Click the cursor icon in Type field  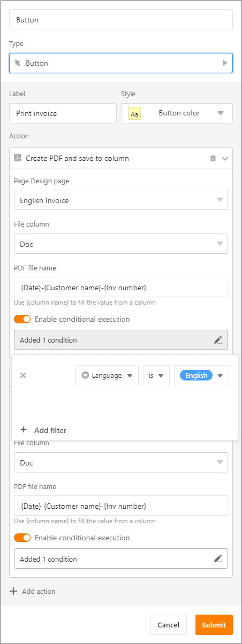click(18, 63)
